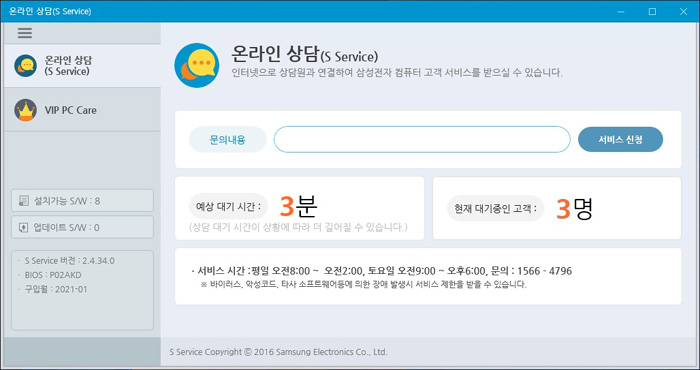
Task: Click the 설치가능 S/W : 8 text
Action: (67, 201)
